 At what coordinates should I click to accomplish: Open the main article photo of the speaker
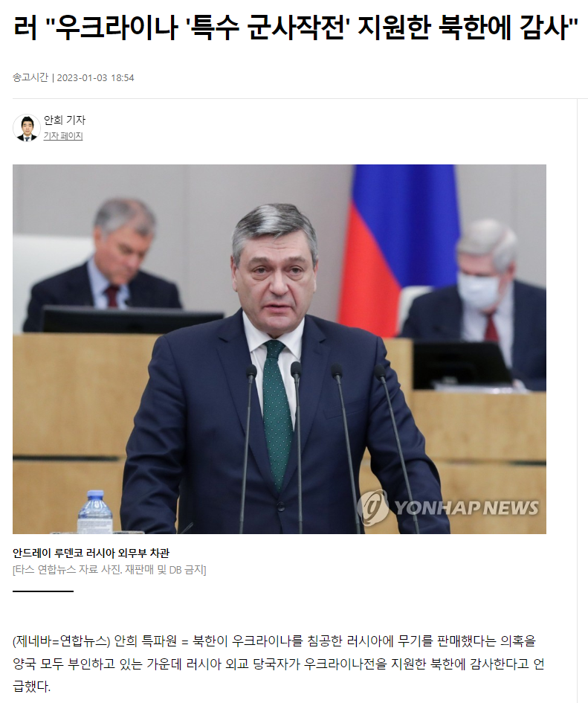click(280, 349)
